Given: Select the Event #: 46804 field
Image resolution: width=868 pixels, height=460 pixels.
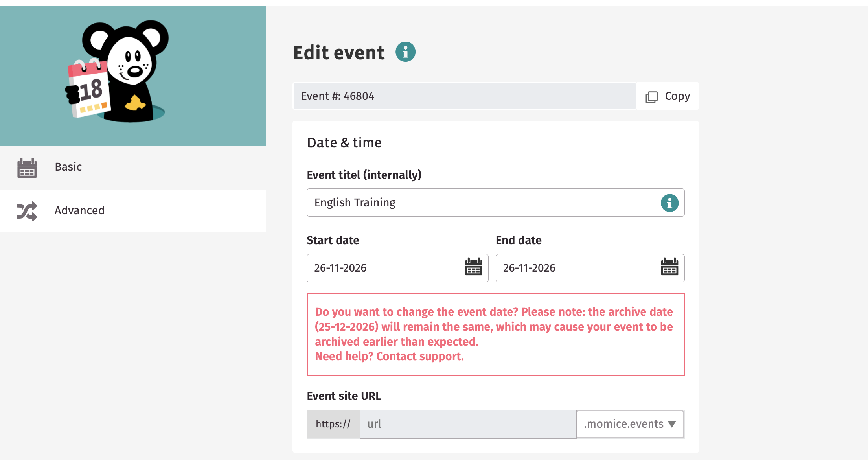Looking at the screenshot, I should point(464,96).
